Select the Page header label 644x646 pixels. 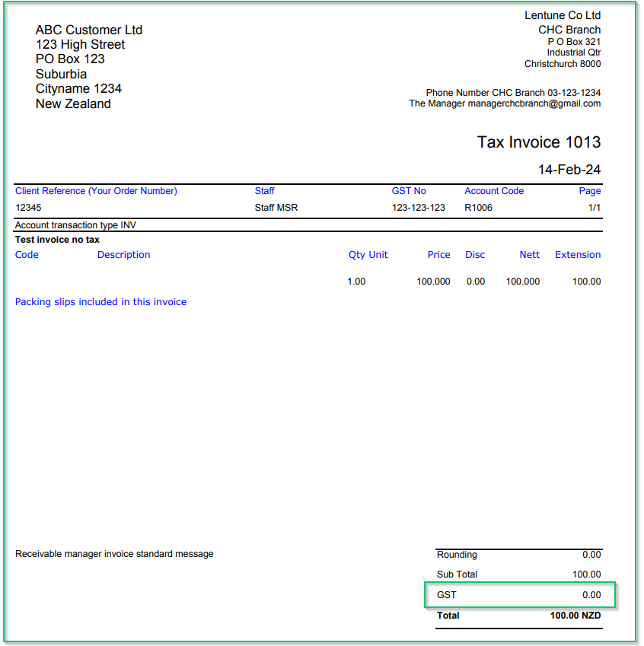tap(590, 191)
